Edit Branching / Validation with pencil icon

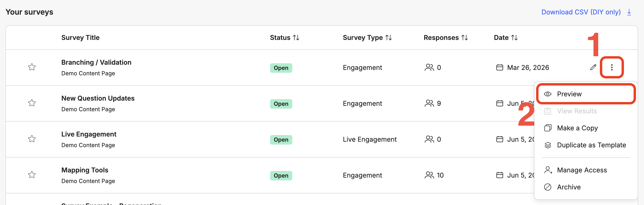click(593, 67)
